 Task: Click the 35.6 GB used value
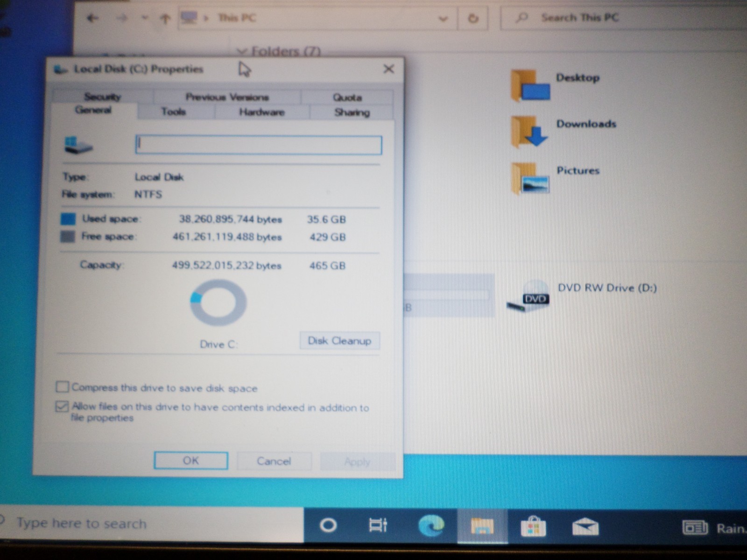(x=326, y=219)
